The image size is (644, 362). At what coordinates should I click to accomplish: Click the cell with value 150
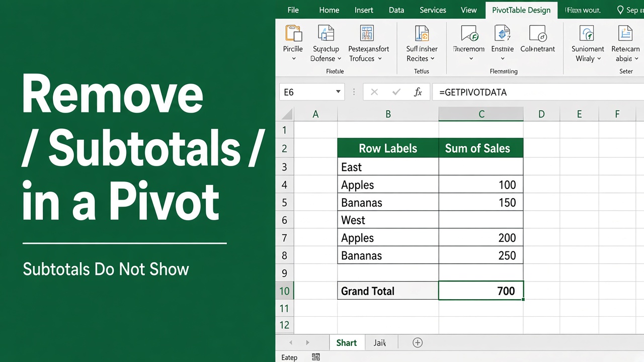481,202
